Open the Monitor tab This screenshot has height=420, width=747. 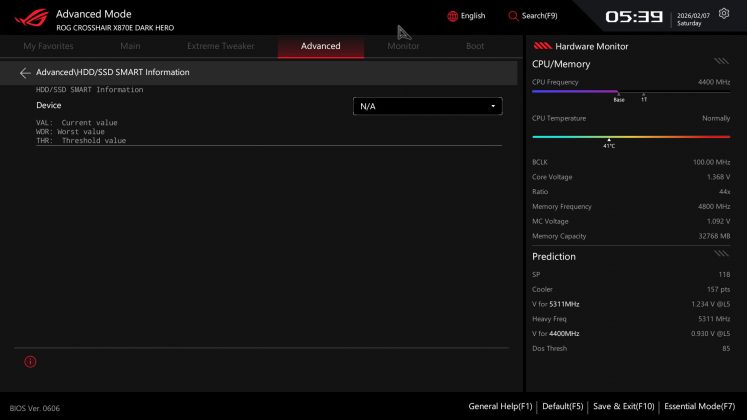pos(403,46)
